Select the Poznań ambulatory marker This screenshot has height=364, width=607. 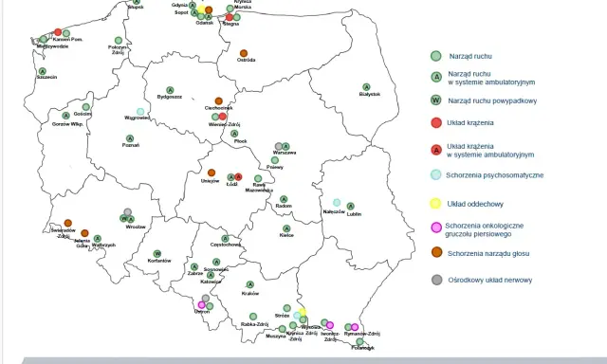click(x=130, y=138)
